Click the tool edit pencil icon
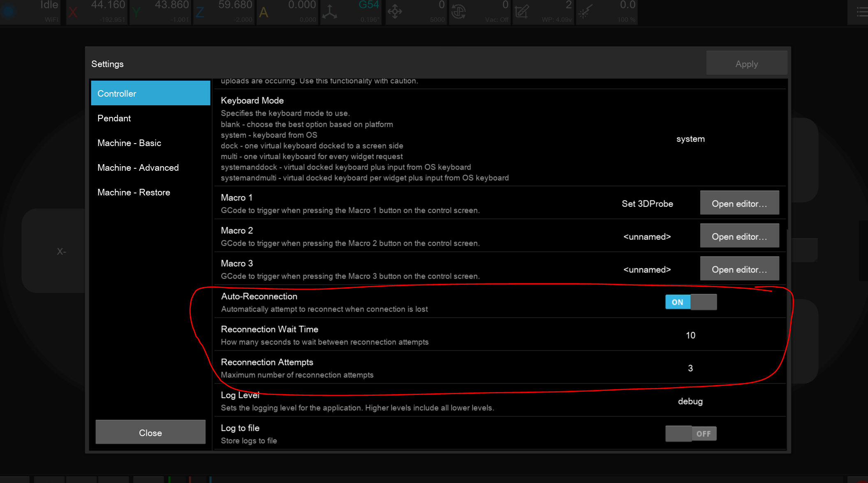 522,12
